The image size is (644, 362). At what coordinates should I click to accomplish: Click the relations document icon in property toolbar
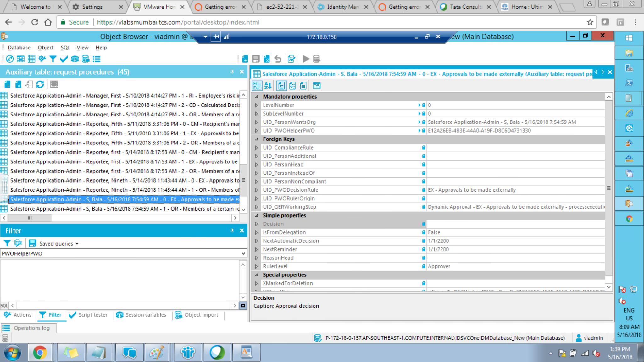tap(292, 86)
